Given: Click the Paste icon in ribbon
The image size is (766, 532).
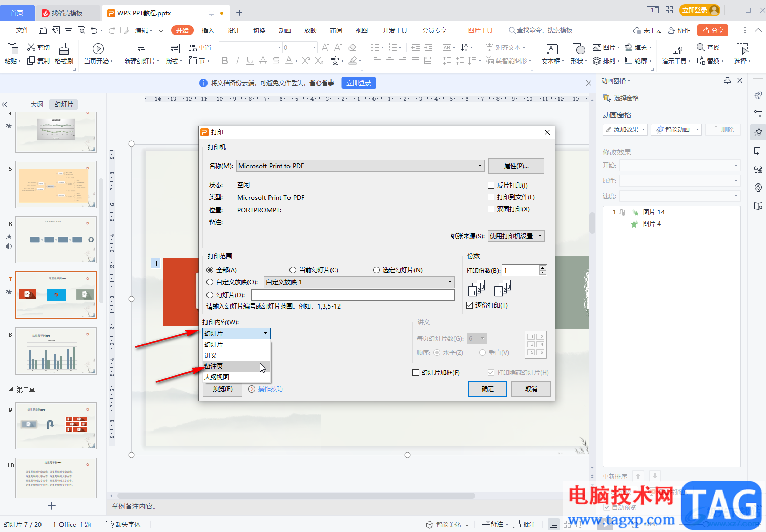Looking at the screenshot, I should coord(12,48).
